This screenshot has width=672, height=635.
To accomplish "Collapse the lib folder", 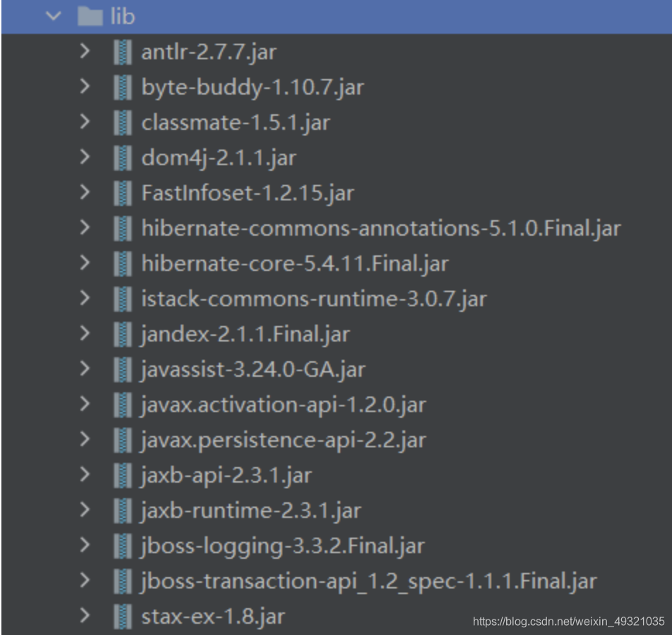I will (x=53, y=16).
